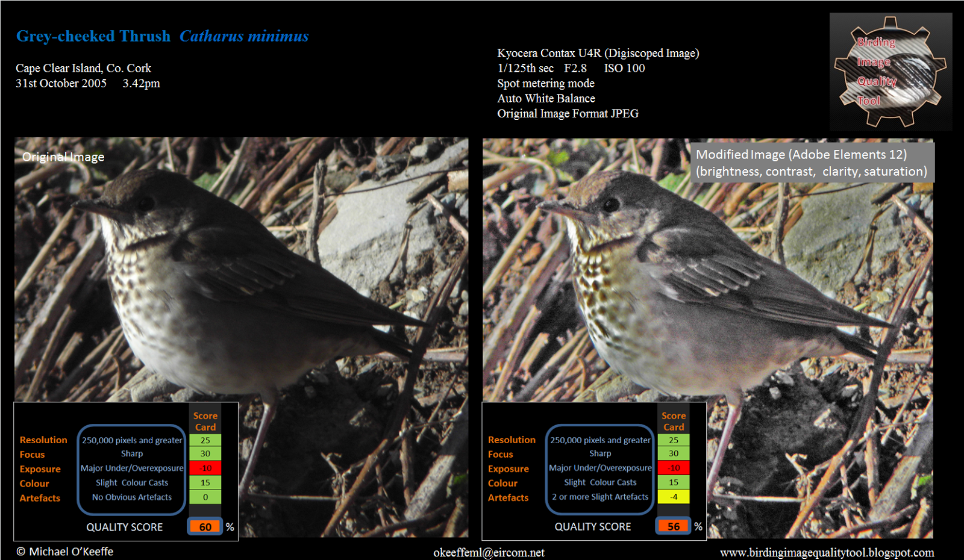The width and height of the screenshot is (964, 560).
Task: Click the right panel's green 30 Focus score
Action: (674, 453)
